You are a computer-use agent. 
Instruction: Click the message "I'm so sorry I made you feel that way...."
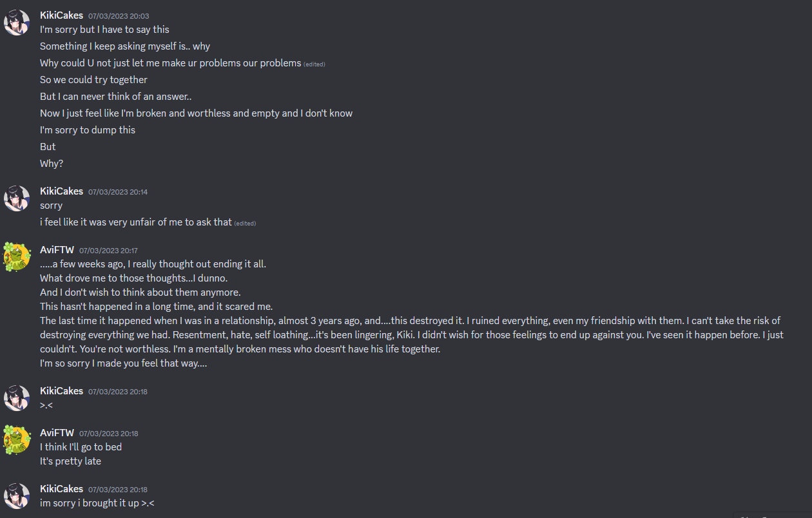coord(123,363)
